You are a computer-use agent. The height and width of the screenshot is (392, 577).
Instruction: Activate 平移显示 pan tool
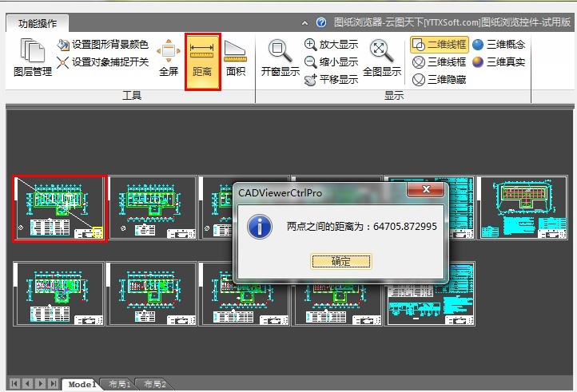coord(331,79)
